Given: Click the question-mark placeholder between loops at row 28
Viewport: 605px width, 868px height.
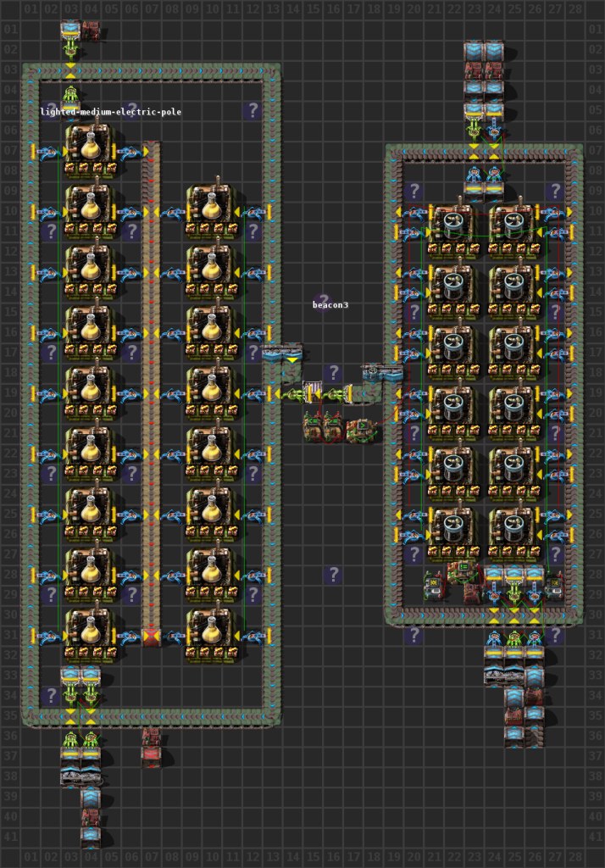Looking at the screenshot, I should [x=333, y=576].
